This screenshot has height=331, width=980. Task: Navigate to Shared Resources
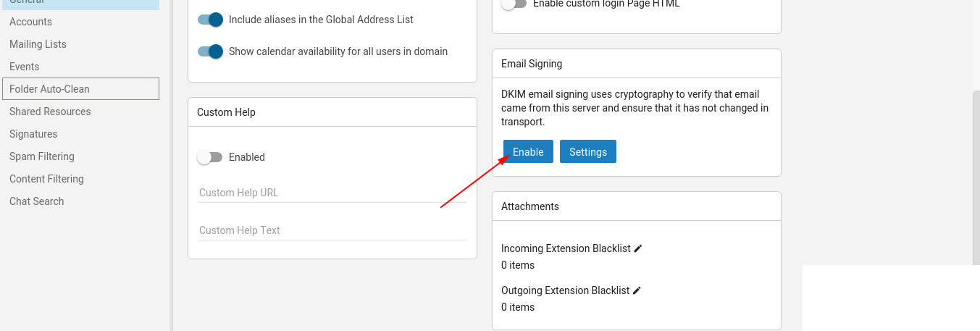[x=50, y=112]
